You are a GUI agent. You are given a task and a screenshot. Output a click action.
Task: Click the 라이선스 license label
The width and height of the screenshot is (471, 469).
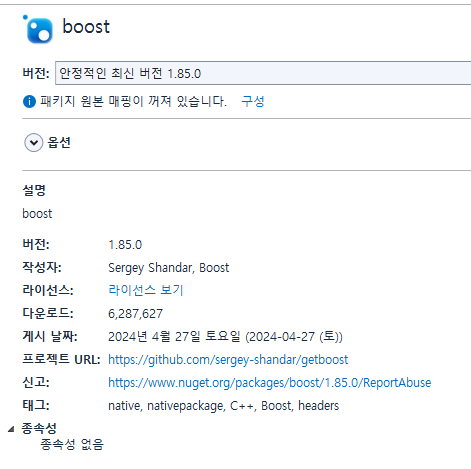[x=48, y=290]
